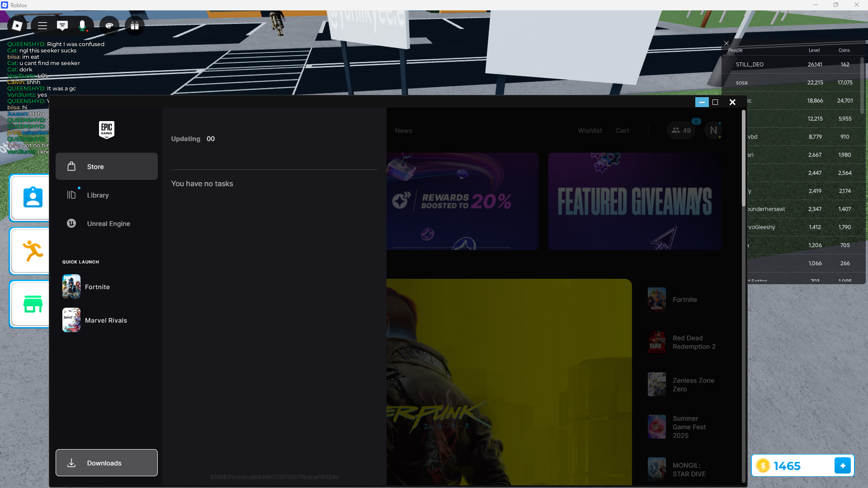Image resolution: width=868 pixels, height=488 pixels.
Task: Open the friends list showing 49
Action: point(681,131)
